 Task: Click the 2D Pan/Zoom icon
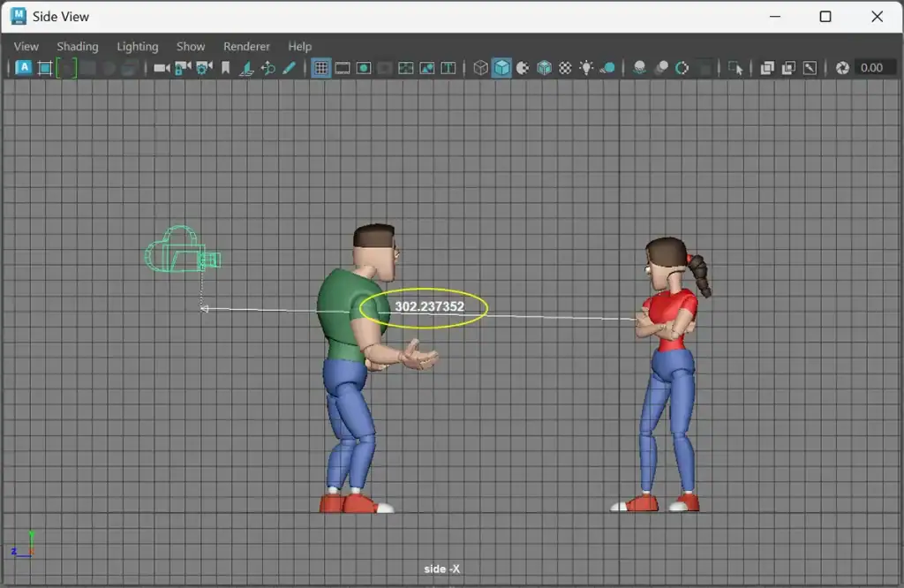coord(268,68)
